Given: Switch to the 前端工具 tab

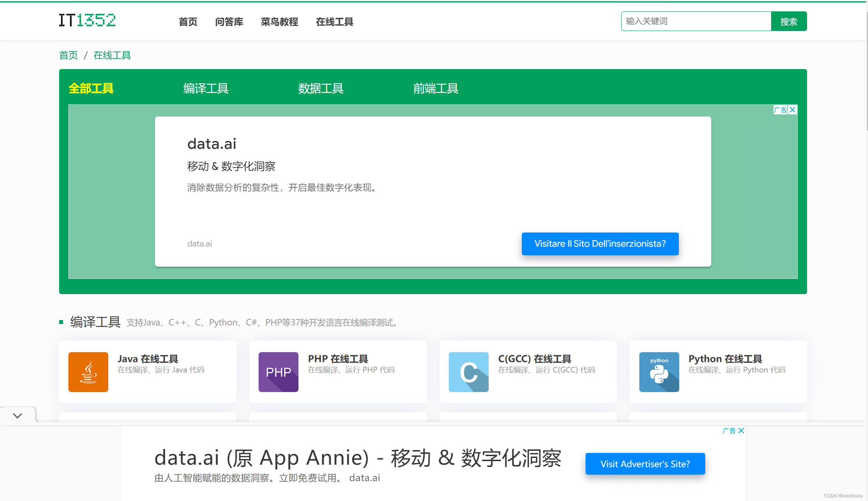Looking at the screenshot, I should coord(436,88).
